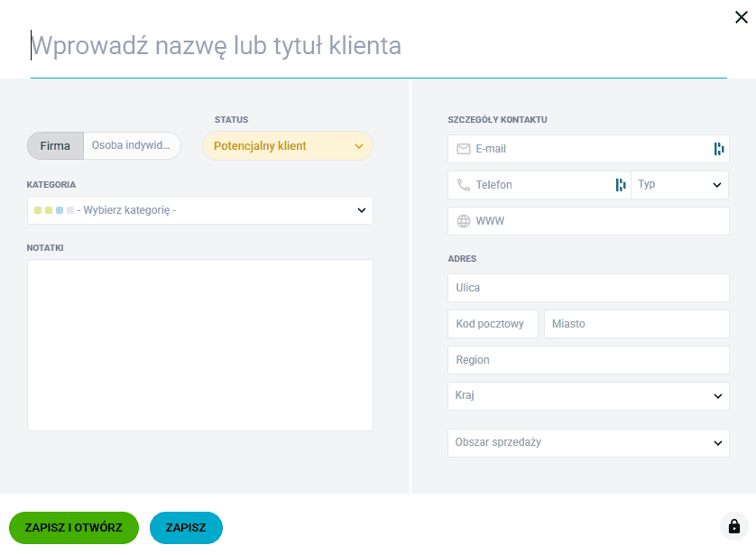756x555 pixels.
Task: Expand the Obszar sprzedaży dropdown
Action: pos(588,442)
